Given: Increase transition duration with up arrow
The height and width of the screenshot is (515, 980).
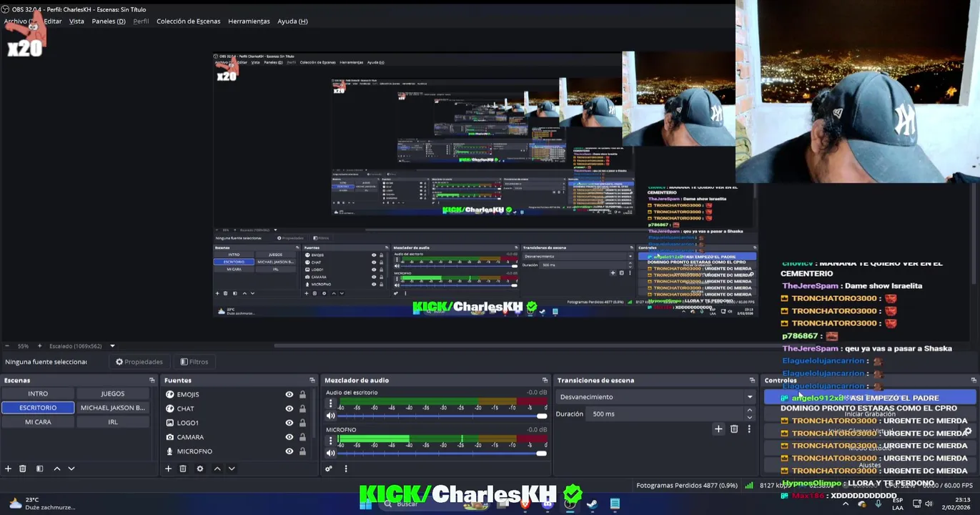Looking at the screenshot, I should click(x=749, y=411).
